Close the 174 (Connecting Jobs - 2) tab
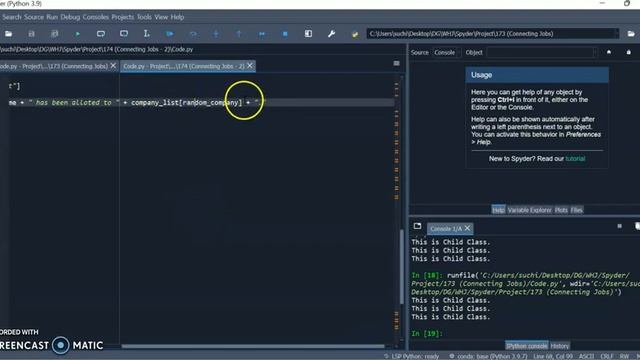 [250, 65]
